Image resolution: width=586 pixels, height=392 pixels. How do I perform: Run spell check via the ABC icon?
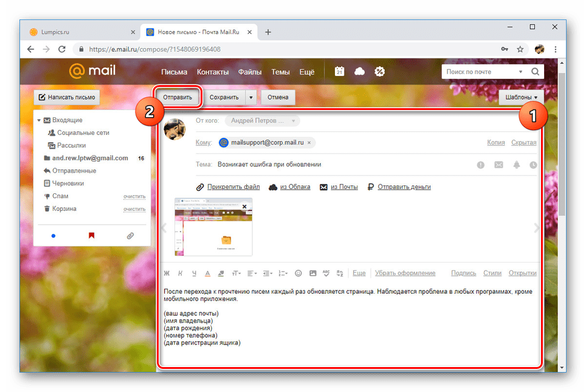click(x=326, y=273)
